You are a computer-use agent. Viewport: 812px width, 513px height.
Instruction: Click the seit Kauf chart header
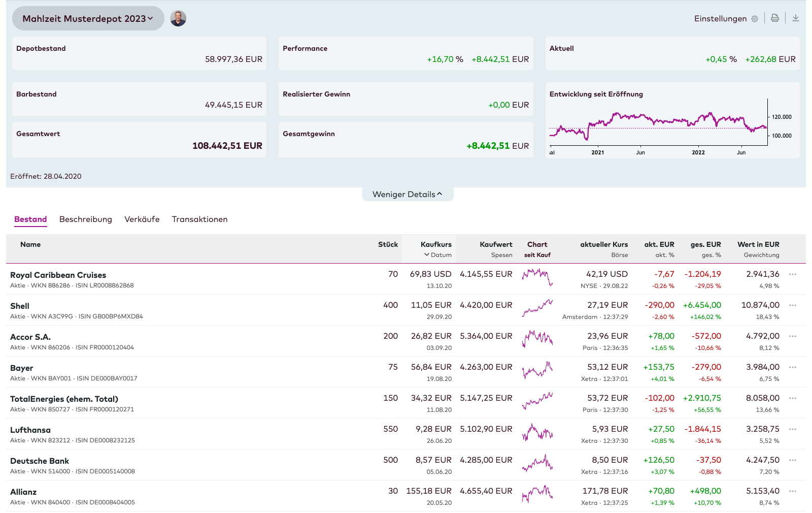point(537,255)
